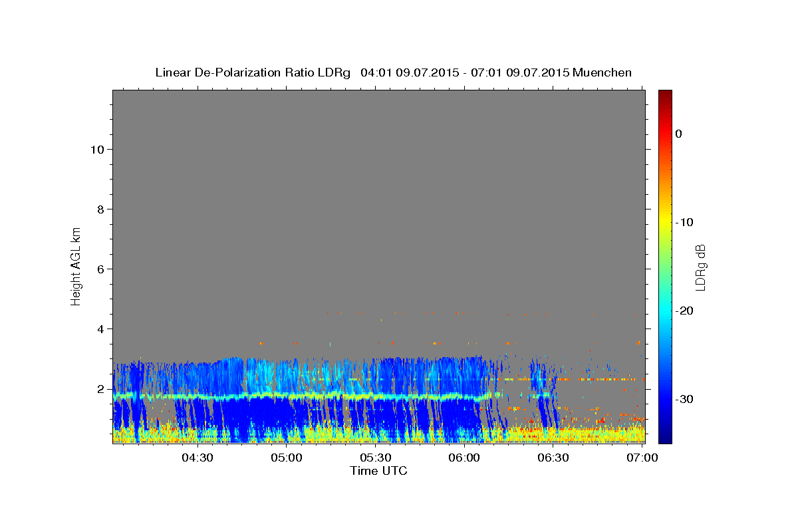Click the height tick label 8
This screenshot has width=798, height=532.
(101, 209)
